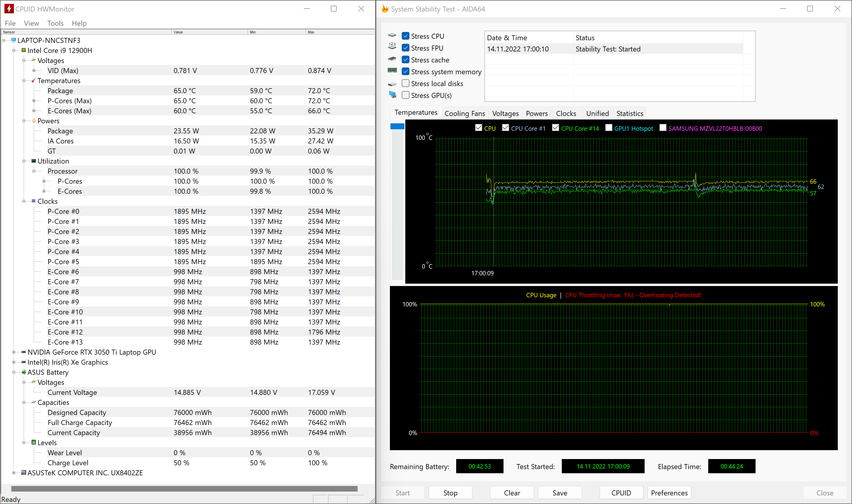Viewport: 852px width, 504px height.
Task: Open Preferences in AIDA64 stability test
Action: (669, 493)
